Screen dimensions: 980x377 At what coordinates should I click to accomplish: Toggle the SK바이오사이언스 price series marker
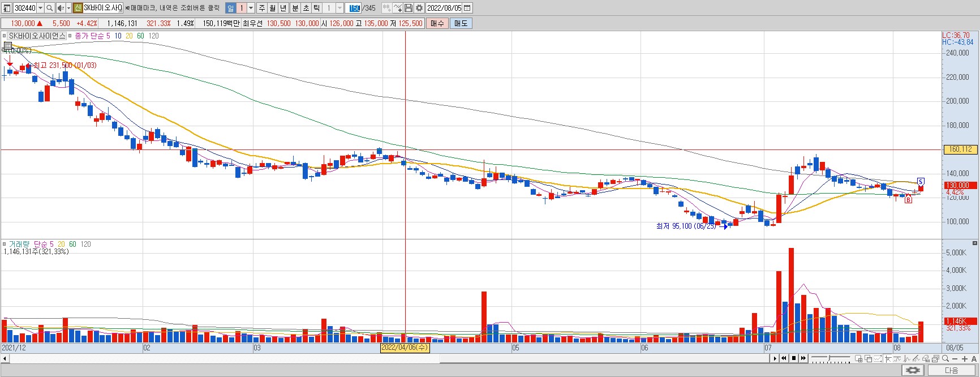5,36
